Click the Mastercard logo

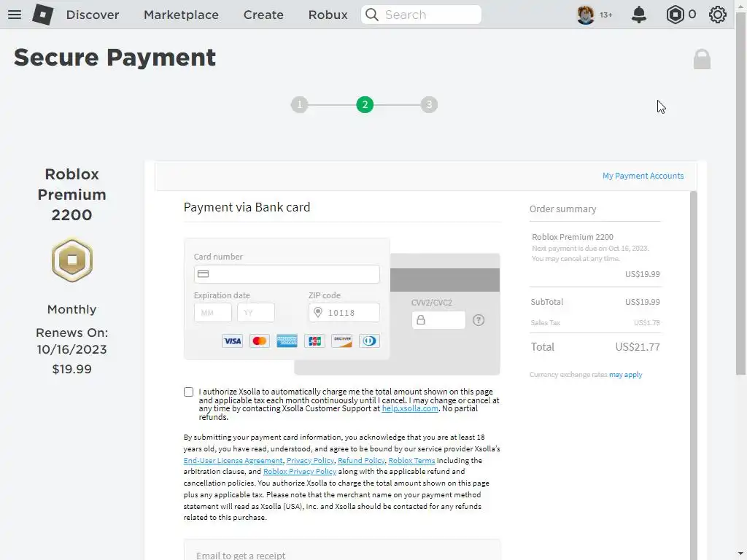coord(260,341)
